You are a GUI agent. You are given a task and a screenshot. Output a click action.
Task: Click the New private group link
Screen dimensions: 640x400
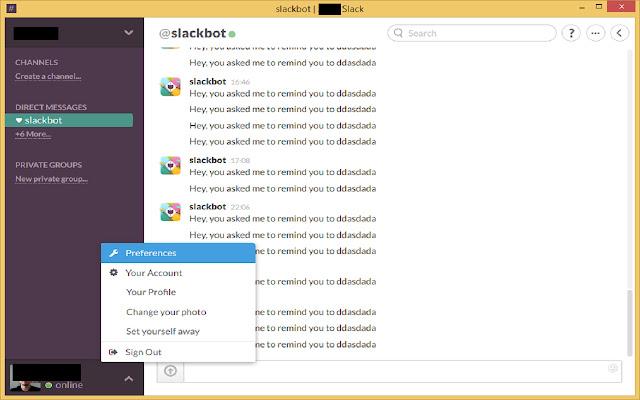[x=51, y=179]
